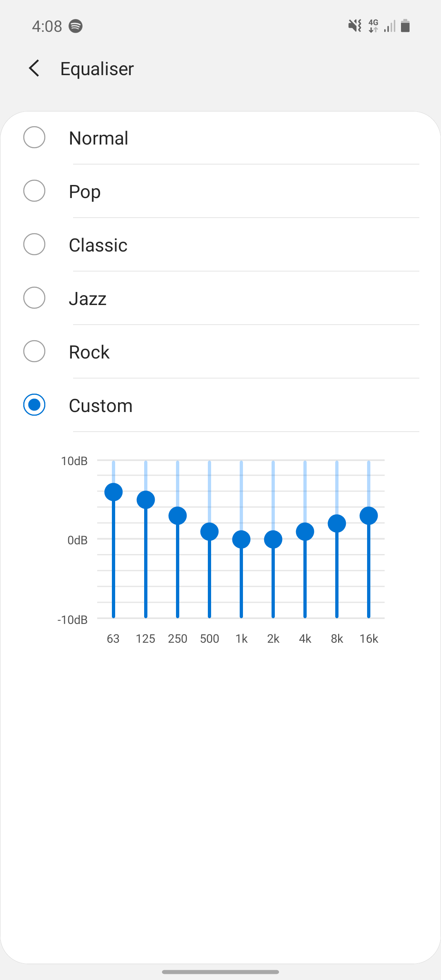The height and width of the screenshot is (980, 441).
Task: Tap the Spotify status bar icon
Action: point(76,26)
